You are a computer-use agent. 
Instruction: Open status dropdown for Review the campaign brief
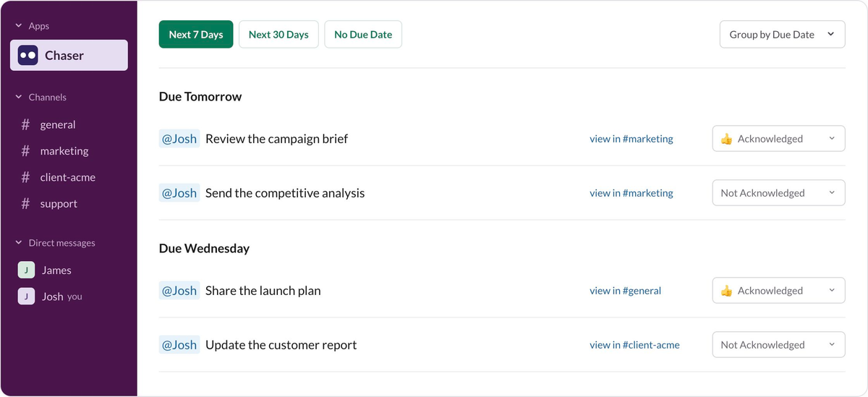click(779, 139)
